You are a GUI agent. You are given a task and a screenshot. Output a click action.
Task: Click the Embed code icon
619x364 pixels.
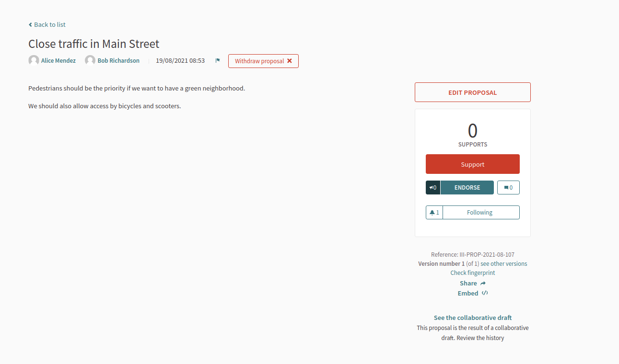(485, 293)
